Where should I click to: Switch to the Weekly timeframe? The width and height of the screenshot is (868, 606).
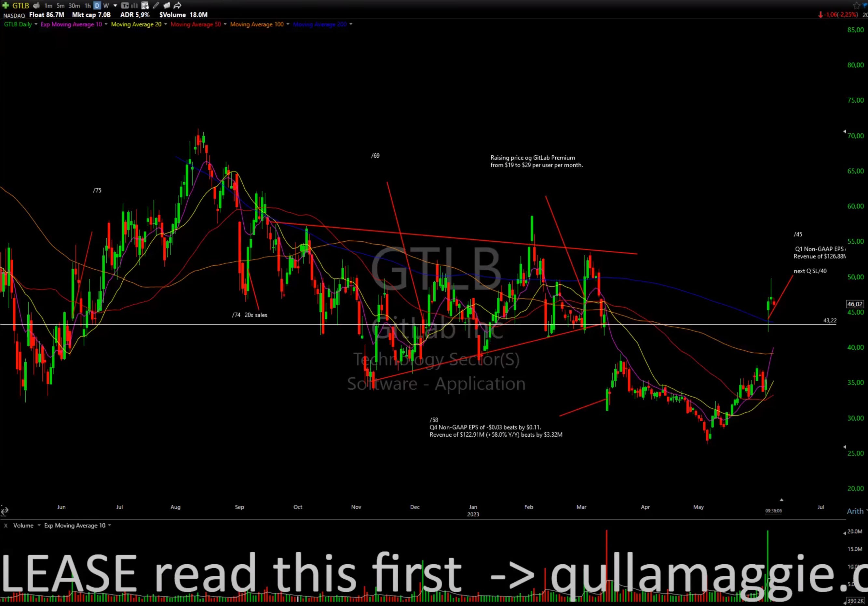coord(106,5)
